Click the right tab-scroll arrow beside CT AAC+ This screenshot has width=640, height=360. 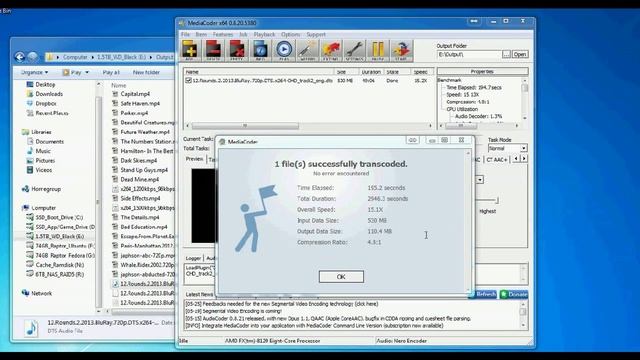524,159
